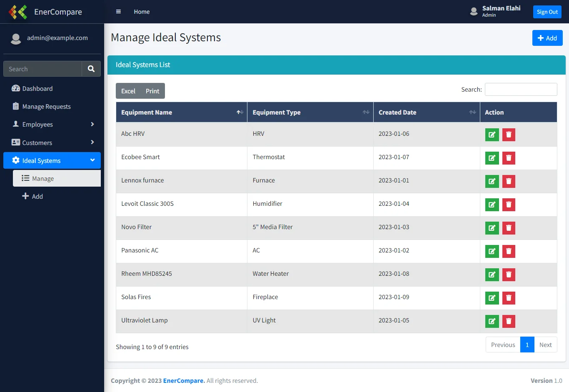
Task: Delete the Ultraviolet Lamp row
Action: 509,321
